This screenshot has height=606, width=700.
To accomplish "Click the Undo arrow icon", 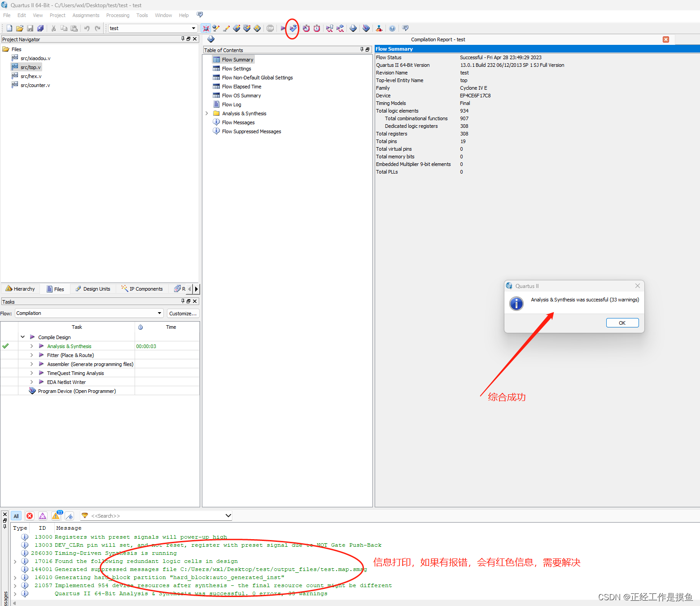I will [87, 28].
